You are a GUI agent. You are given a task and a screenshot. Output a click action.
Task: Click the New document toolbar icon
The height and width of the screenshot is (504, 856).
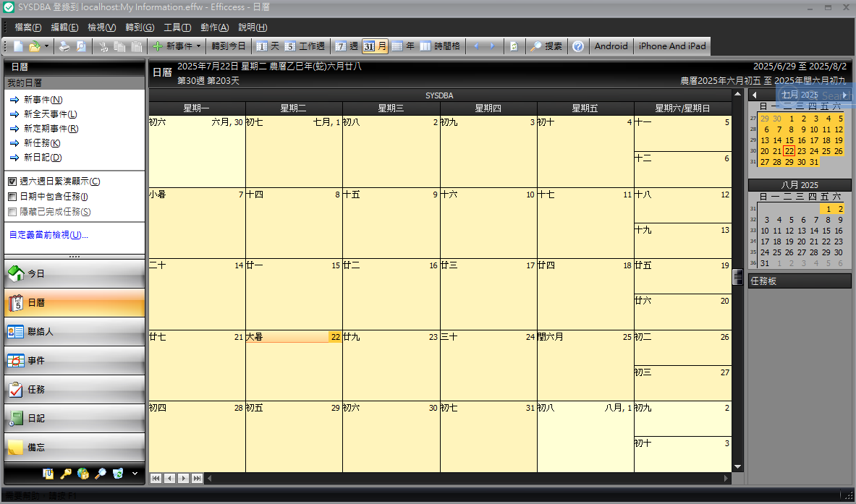click(18, 46)
